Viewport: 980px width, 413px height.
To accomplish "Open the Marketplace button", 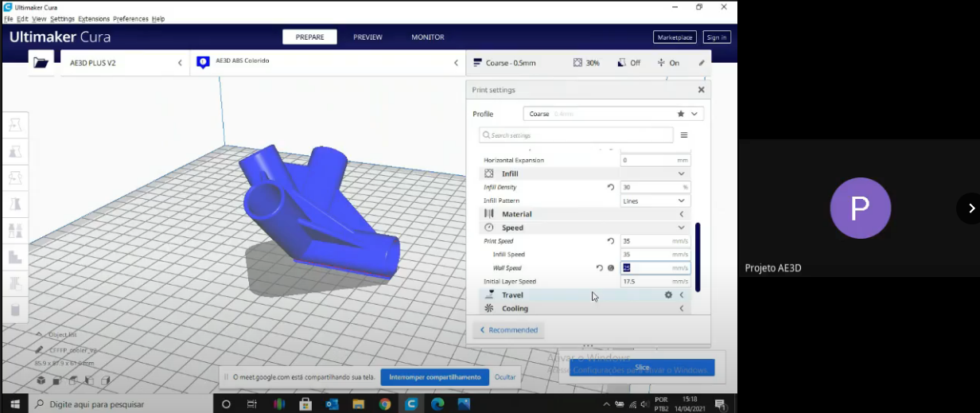I will tap(675, 37).
